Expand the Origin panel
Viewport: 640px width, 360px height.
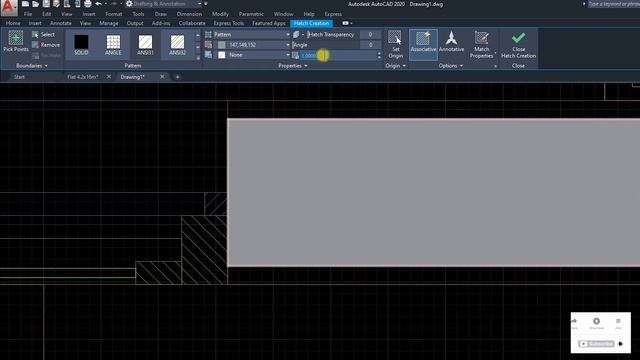(x=395, y=66)
